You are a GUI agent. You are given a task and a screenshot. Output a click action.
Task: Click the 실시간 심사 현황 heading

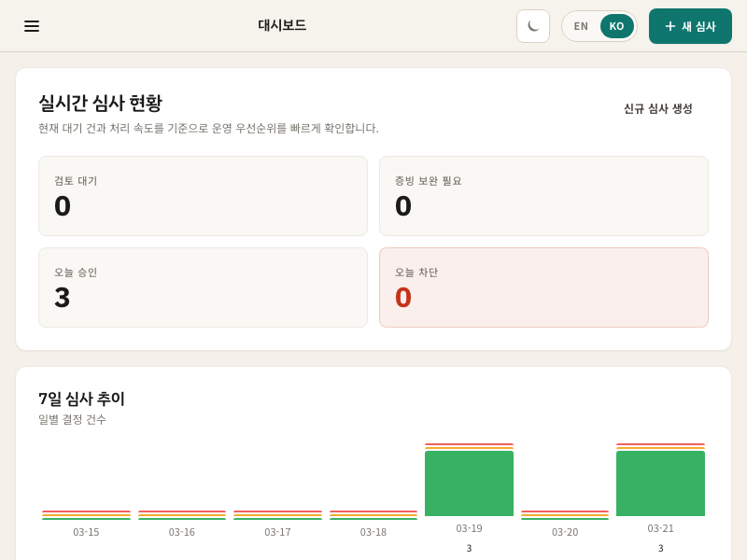click(x=100, y=105)
